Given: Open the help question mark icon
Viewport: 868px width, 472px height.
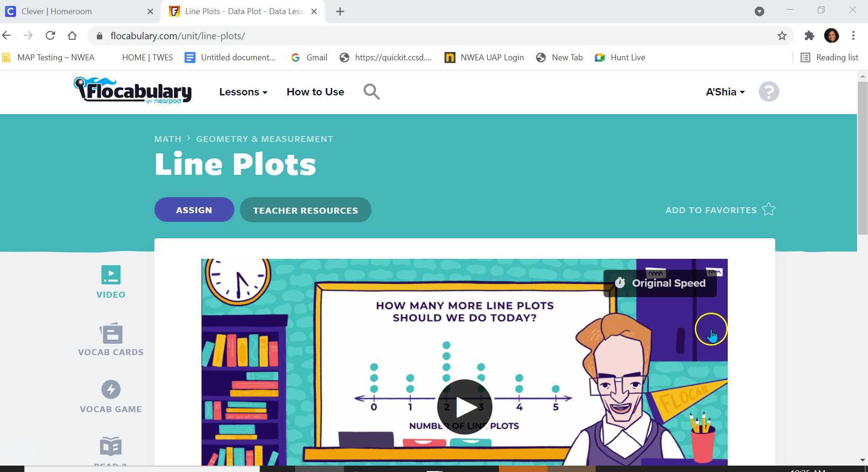Looking at the screenshot, I should [x=769, y=91].
